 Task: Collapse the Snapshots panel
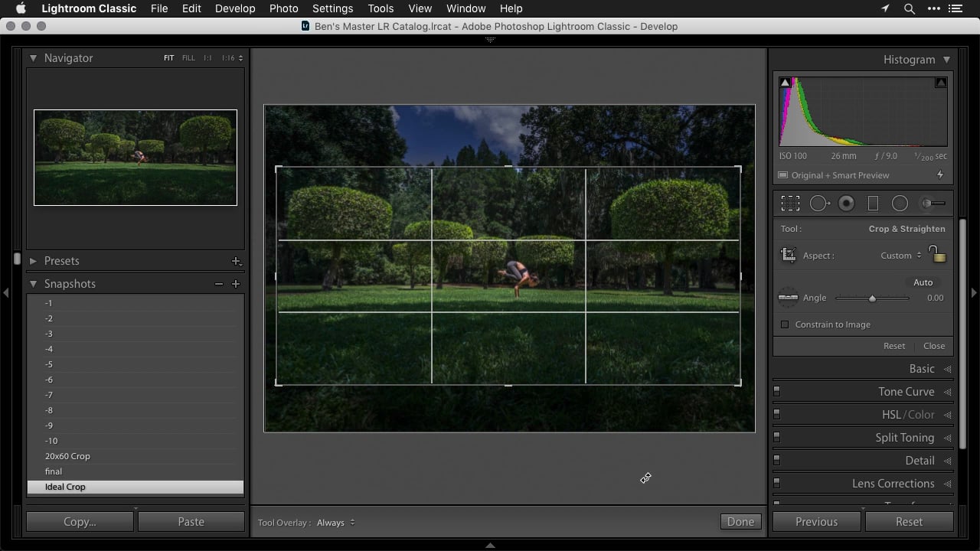point(33,284)
